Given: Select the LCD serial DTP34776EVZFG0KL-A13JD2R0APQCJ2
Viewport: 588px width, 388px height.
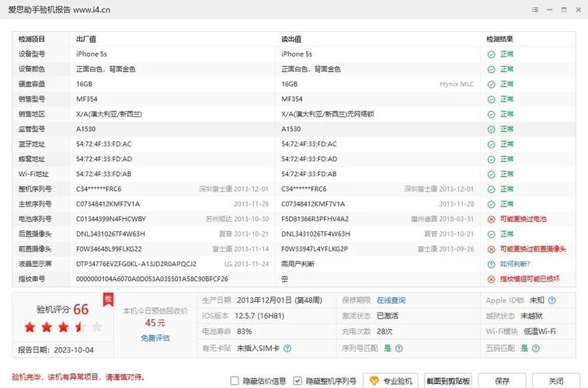Looking at the screenshot, I should tap(136, 264).
